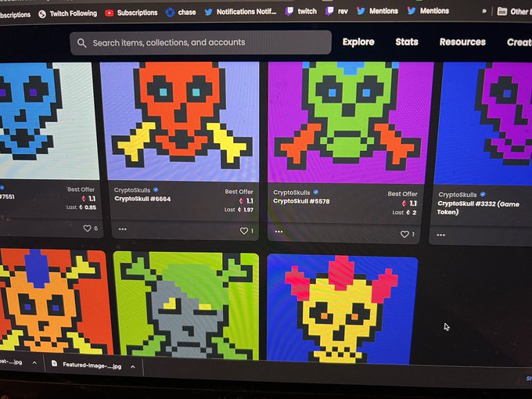Click the Twitter bird icon beside Notifications
Image resolution: width=532 pixels, height=399 pixels.
click(x=208, y=13)
